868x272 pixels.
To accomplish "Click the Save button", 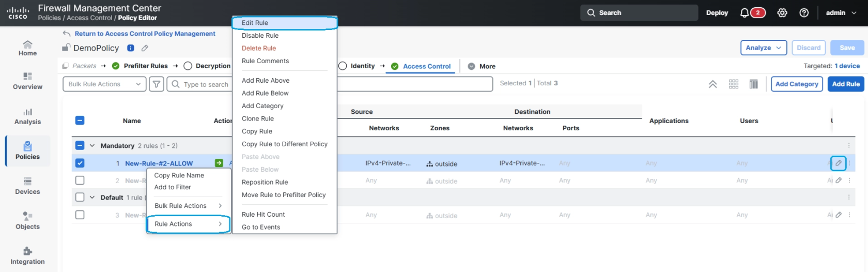I will (847, 48).
